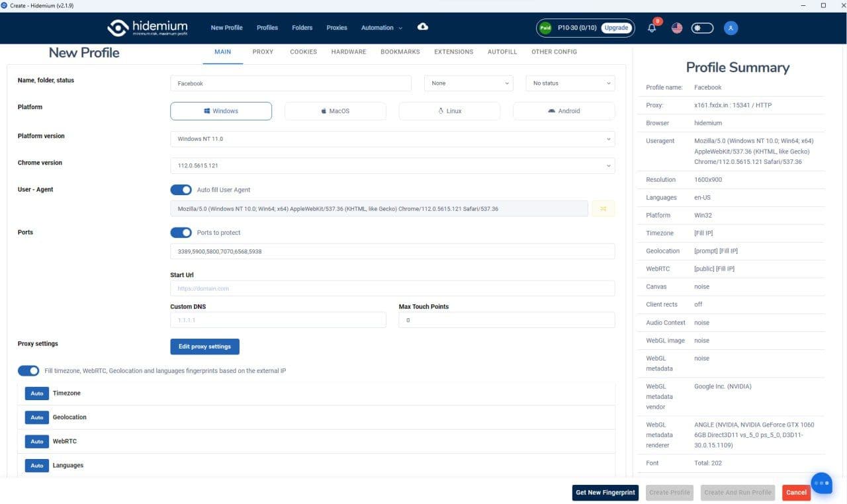Image resolution: width=847 pixels, height=504 pixels.
Task: Click the cloud upload icon in the navbar
Action: point(423,27)
